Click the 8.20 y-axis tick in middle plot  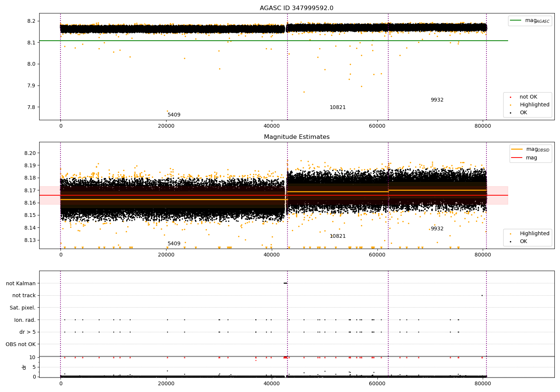30,153
